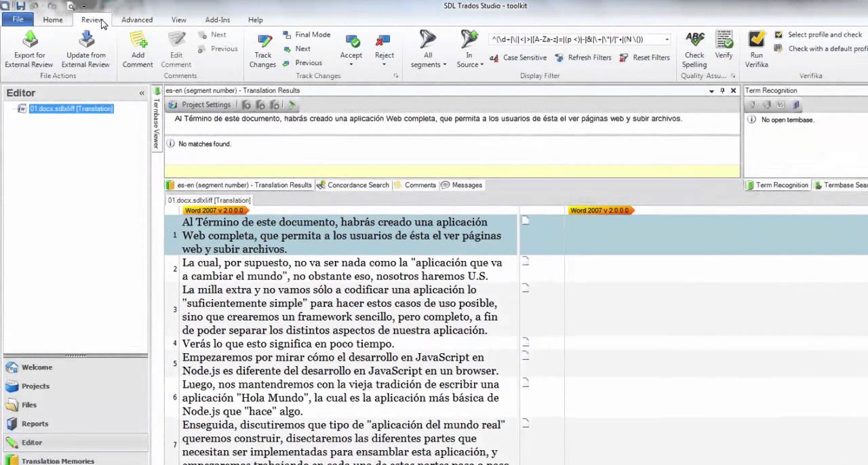Switch to the Term Recognition tab
The image size is (868, 465).
[776, 185]
